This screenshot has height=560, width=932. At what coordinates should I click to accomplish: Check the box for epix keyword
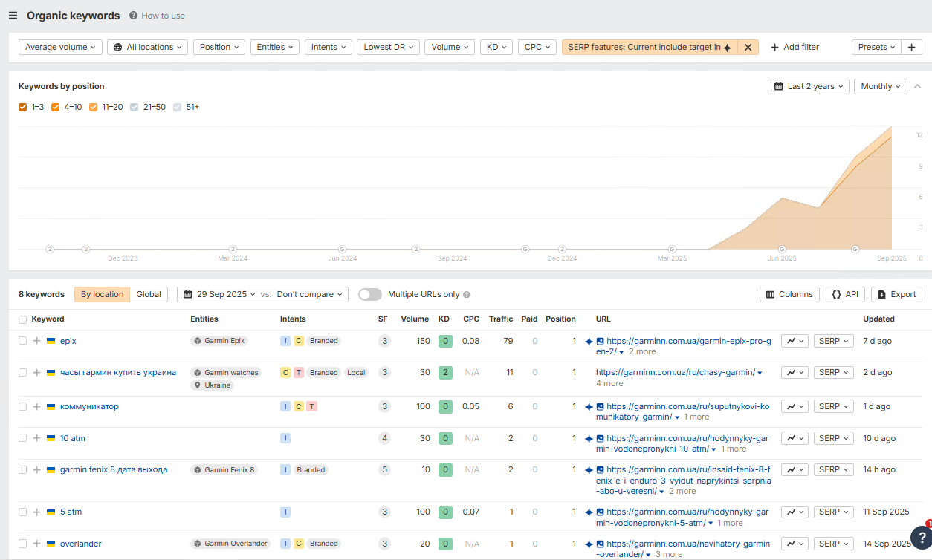click(22, 341)
